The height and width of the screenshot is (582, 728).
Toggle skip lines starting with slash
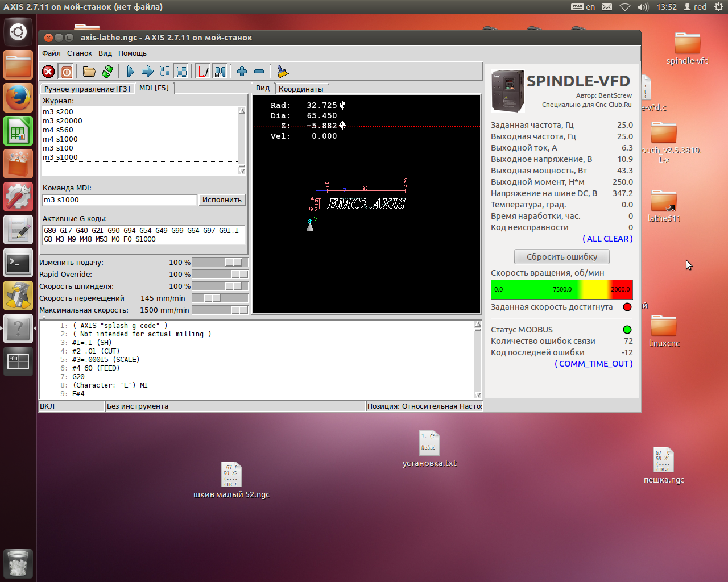coord(203,72)
